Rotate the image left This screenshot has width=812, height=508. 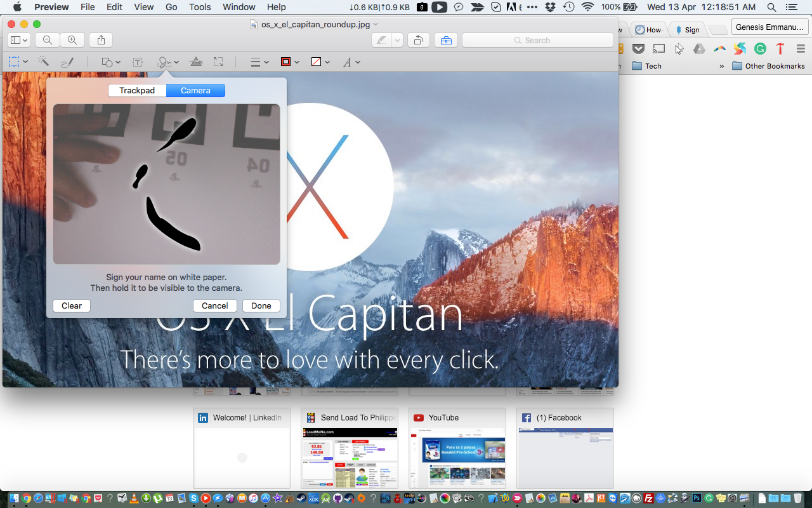coord(419,40)
